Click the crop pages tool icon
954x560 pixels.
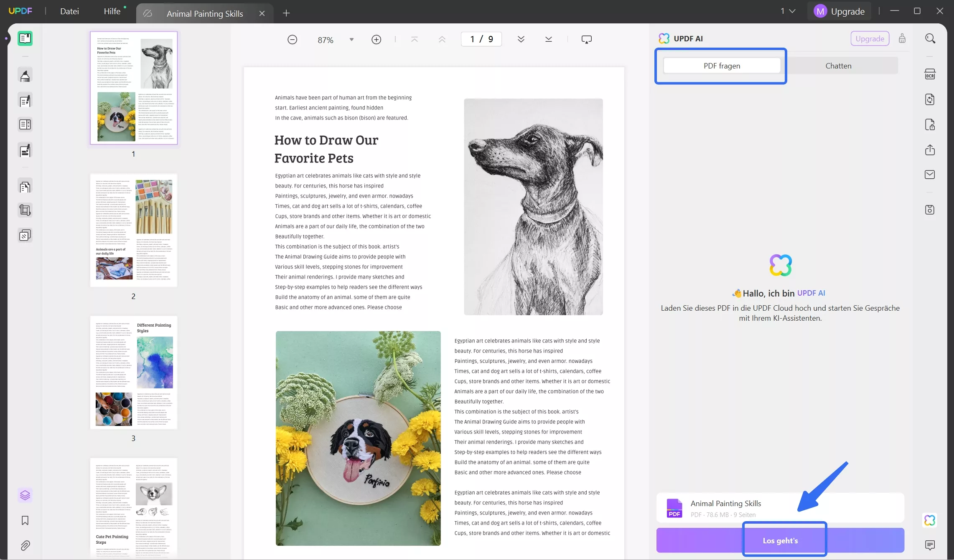click(25, 210)
